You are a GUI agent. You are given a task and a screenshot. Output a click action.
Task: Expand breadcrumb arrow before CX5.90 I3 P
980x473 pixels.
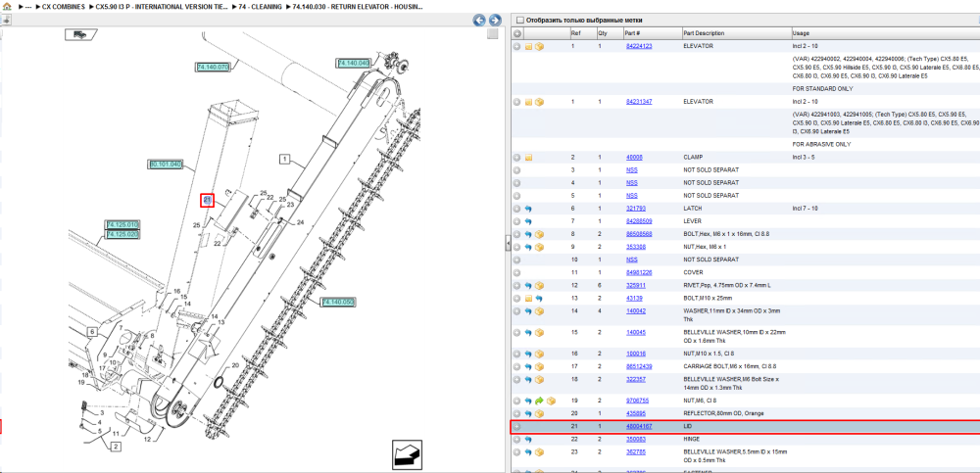(90, 6)
